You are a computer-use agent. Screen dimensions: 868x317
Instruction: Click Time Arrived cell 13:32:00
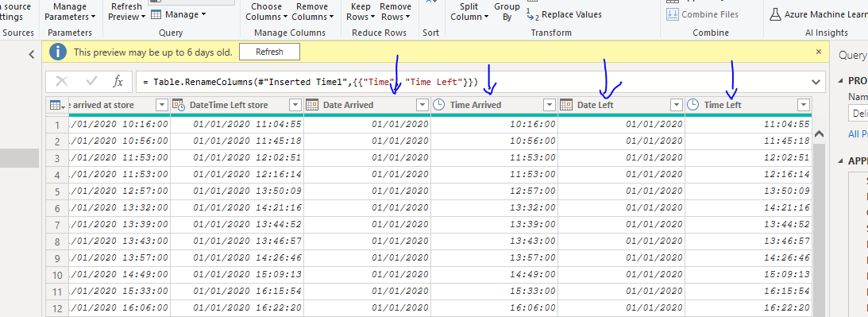point(494,208)
